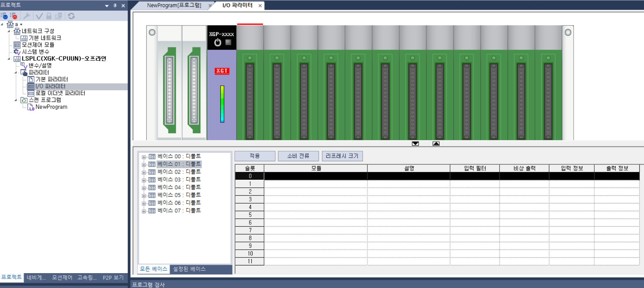Screen dimensions: 644x288
Task: Expand 베이스 00 : 디폴트 node
Action: (144, 157)
